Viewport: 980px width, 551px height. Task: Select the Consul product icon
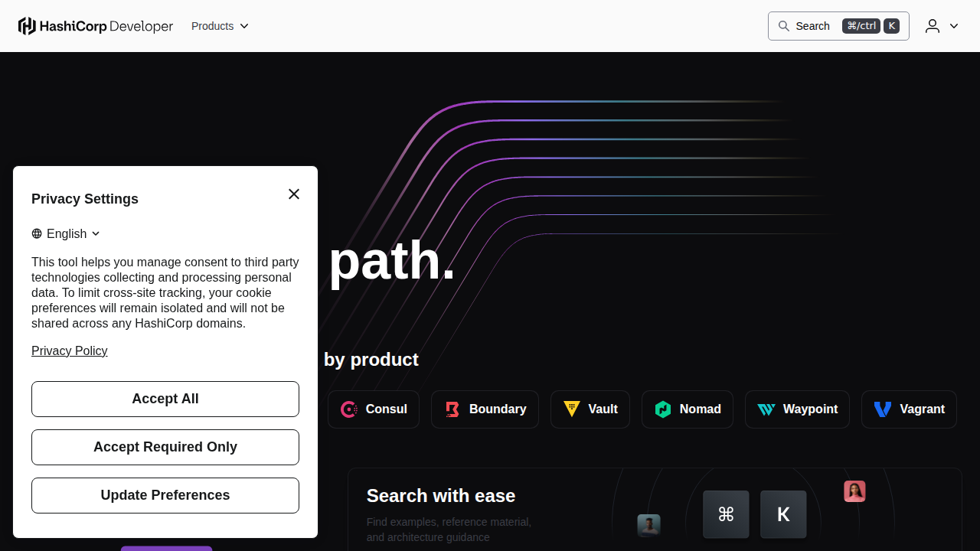(349, 409)
